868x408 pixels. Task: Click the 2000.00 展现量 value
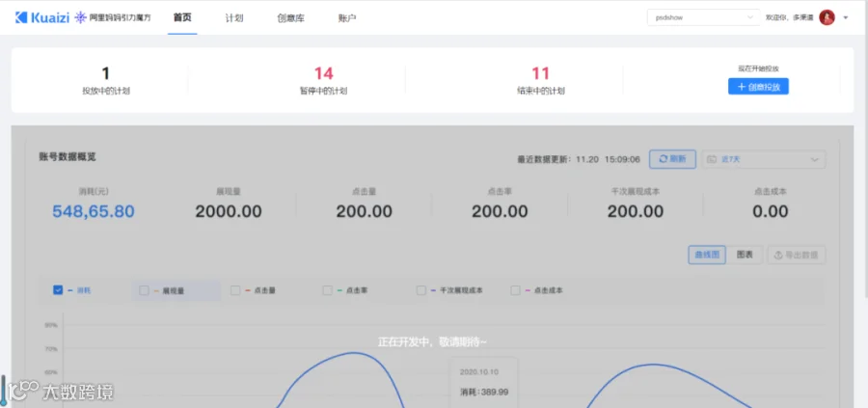pyautogui.click(x=229, y=211)
